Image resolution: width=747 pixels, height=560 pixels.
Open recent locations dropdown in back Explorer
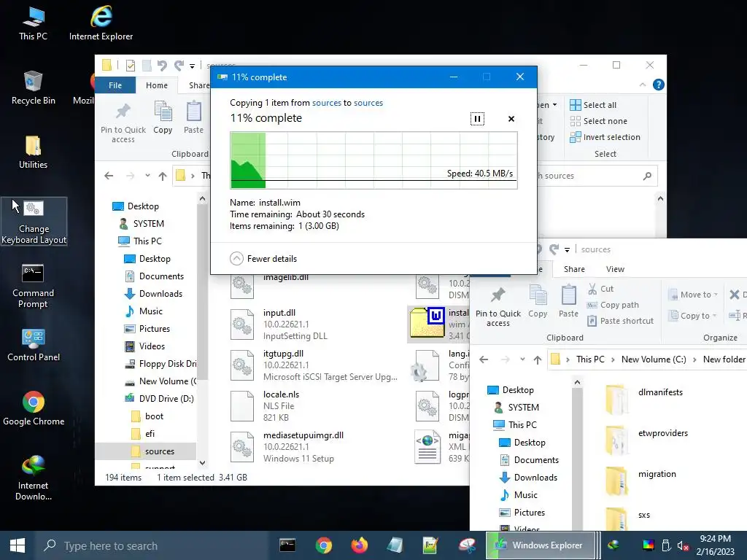point(147,176)
